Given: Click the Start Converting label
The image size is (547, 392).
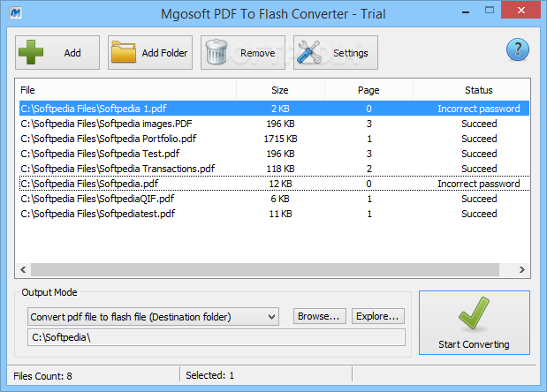Looking at the screenshot, I should [474, 344].
